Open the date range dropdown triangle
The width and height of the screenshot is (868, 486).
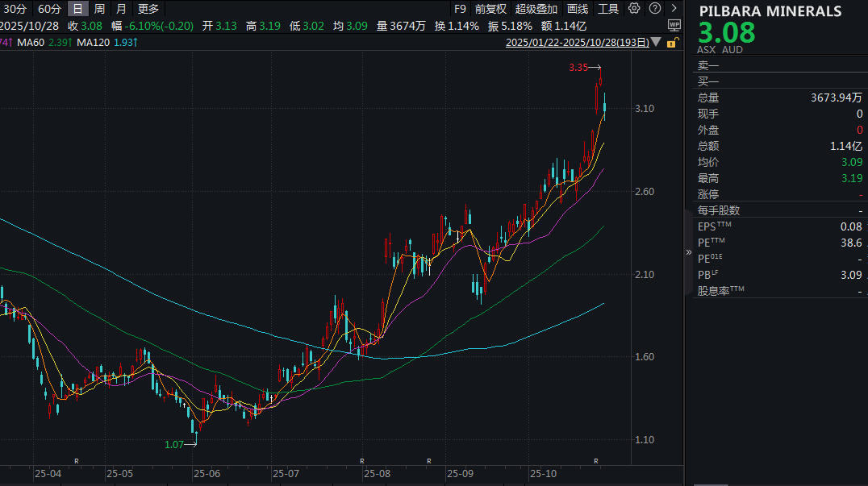pyautogui.click(x=656, y=42)
